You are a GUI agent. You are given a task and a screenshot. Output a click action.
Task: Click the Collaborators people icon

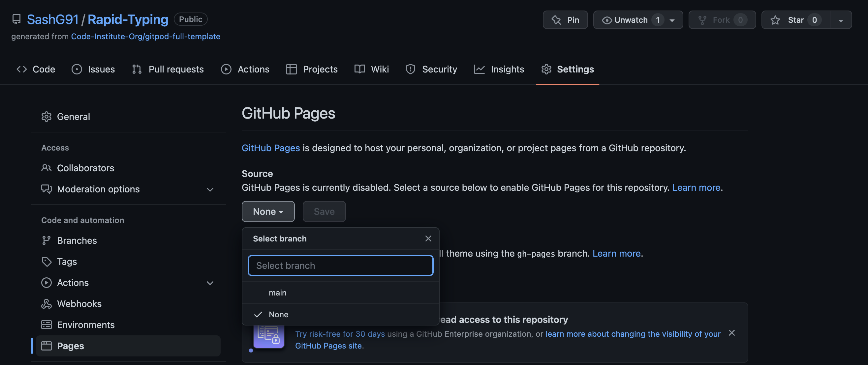tap(46, 168)
